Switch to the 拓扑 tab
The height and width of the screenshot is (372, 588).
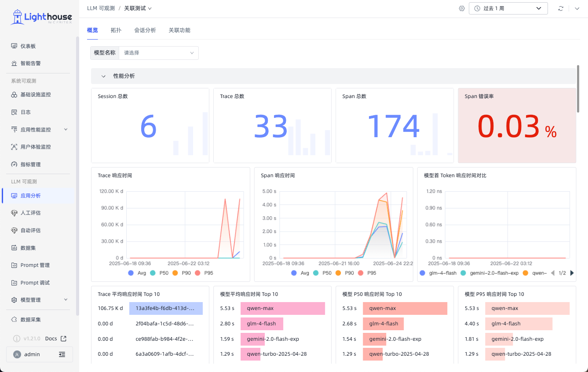click(x=116, y=30)
